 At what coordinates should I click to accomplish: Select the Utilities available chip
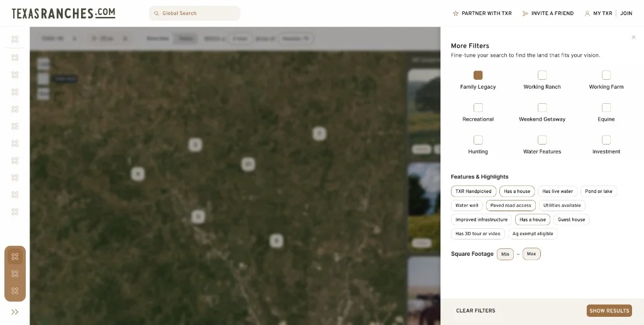point(562,205)
